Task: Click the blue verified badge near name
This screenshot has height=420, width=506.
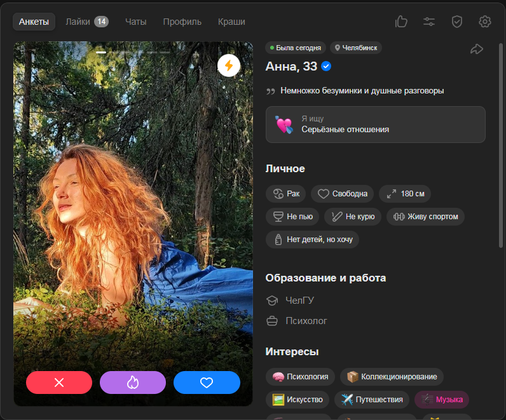Action: [x=326, y=67]
